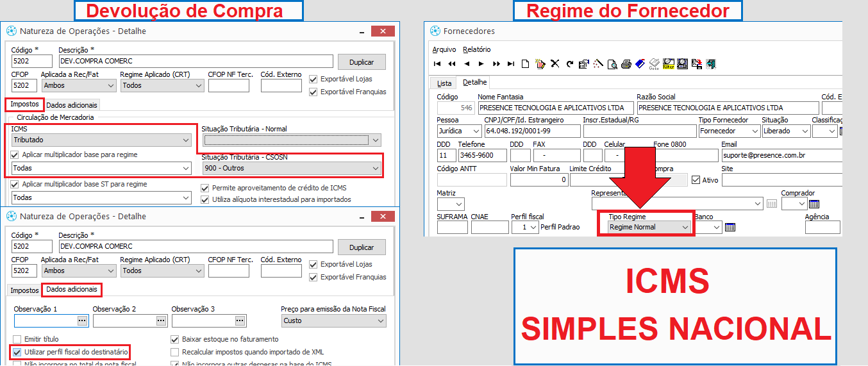Open the Perfil fiscal dropdown in Fornecedores
The image size is (868, 366).
pos(524,227)
